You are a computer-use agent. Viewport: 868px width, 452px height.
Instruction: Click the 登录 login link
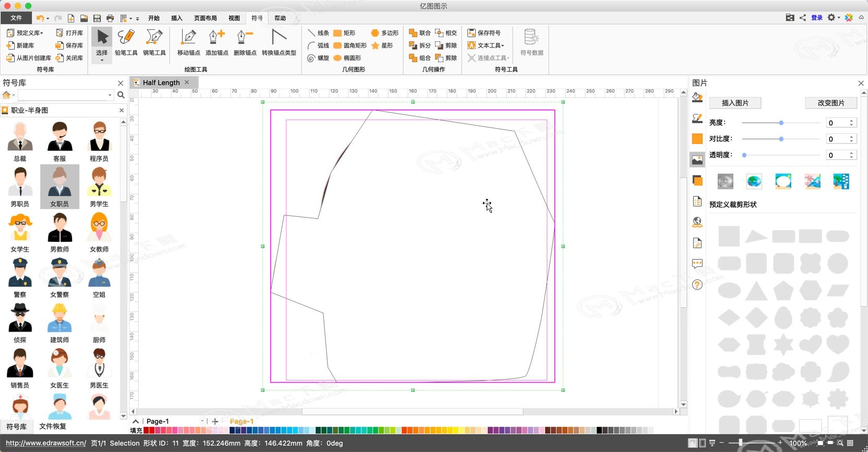817,18
